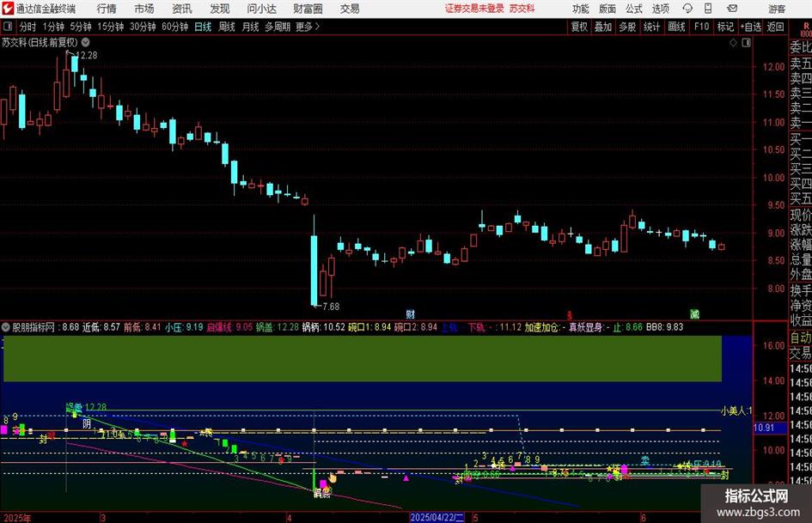Image resolution: width=812 pixels, height=523 pixels.
Task: Click the 7.68 low price label
Action: point(331,307)
